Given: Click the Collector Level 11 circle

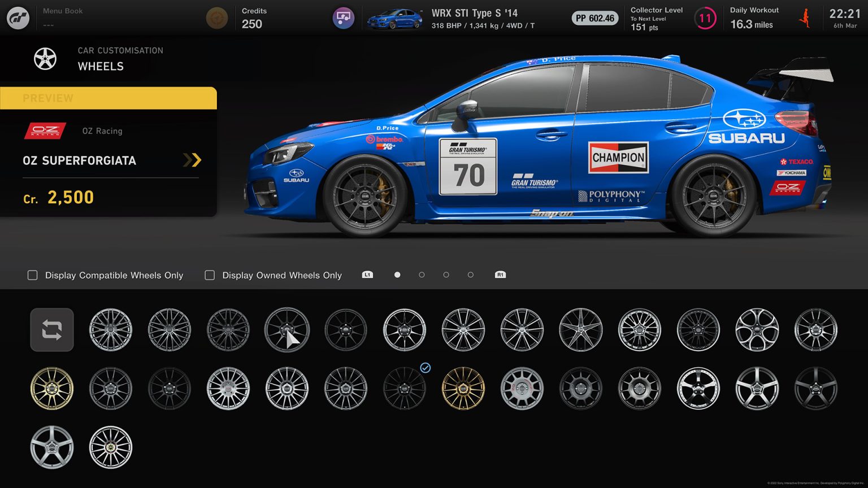Looking at the screenshot, I should click(705, 18).
